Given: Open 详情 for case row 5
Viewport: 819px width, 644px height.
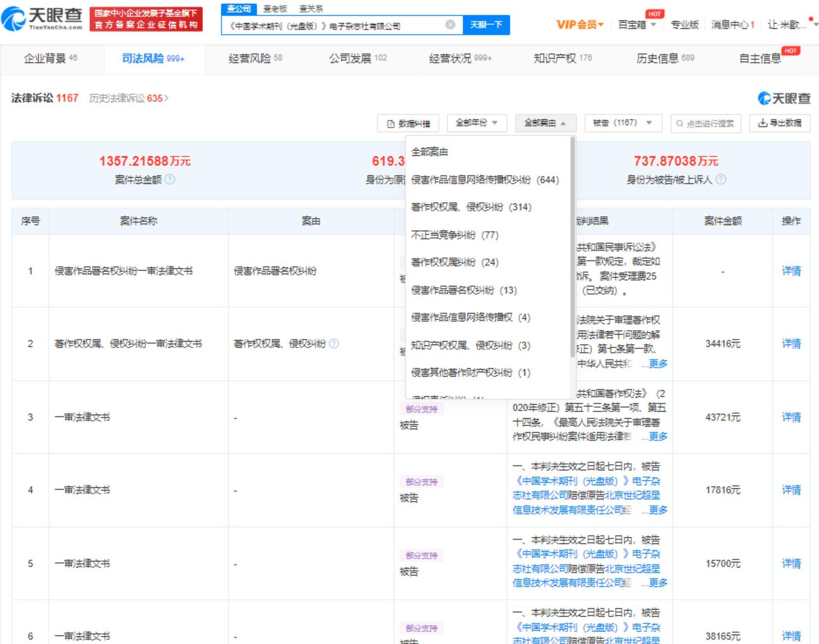Looking at the screenshot, I should 791,563.
